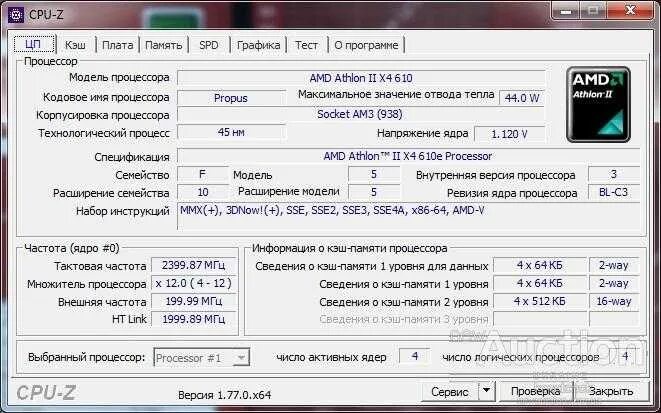The image size is (661, 413).
Task: Click the Версия 1.77.0.x64 text
Action: pos(225,395)
